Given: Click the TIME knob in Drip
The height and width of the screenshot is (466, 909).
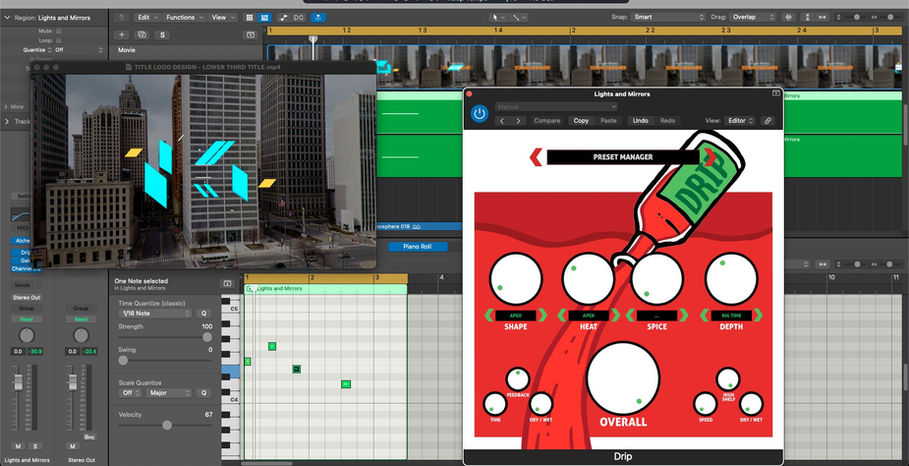Looking at the screenshot, I should [x=495, y=405].
